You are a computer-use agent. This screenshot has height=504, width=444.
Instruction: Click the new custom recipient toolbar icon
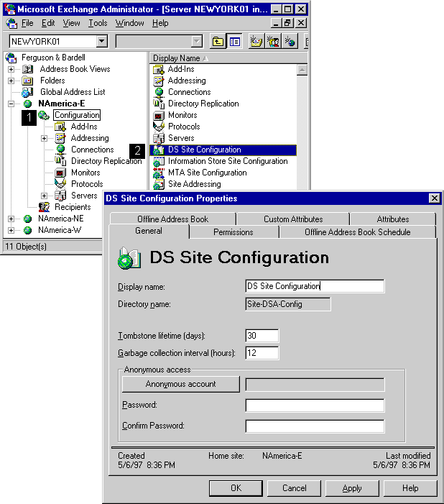pos(290,42)
